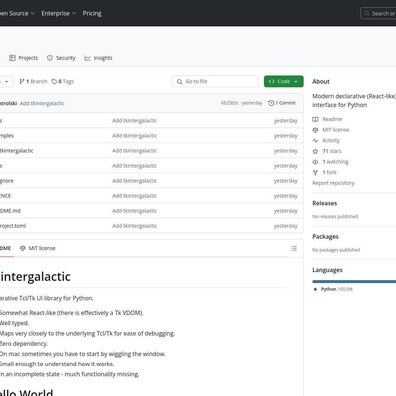Click the magnifier icon in Go to file
Viewport: 396px width, 396px height.
(x=179, y=82)
